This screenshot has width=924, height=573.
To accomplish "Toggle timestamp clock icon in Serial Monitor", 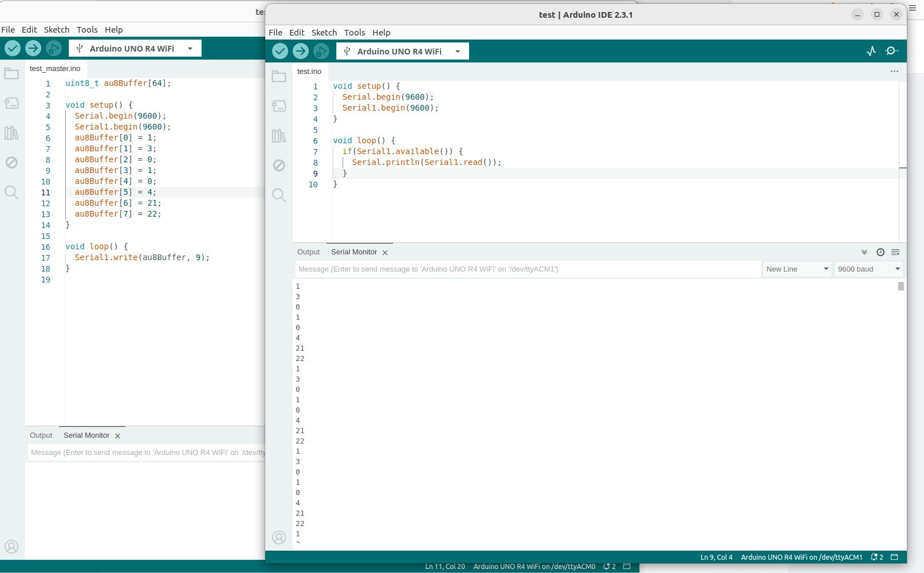I will 880,252.
